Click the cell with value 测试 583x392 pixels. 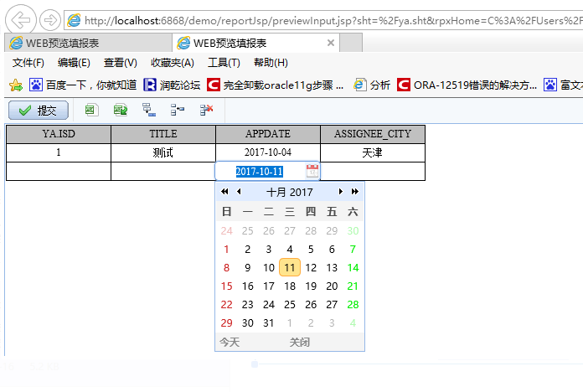coord(163,152)
